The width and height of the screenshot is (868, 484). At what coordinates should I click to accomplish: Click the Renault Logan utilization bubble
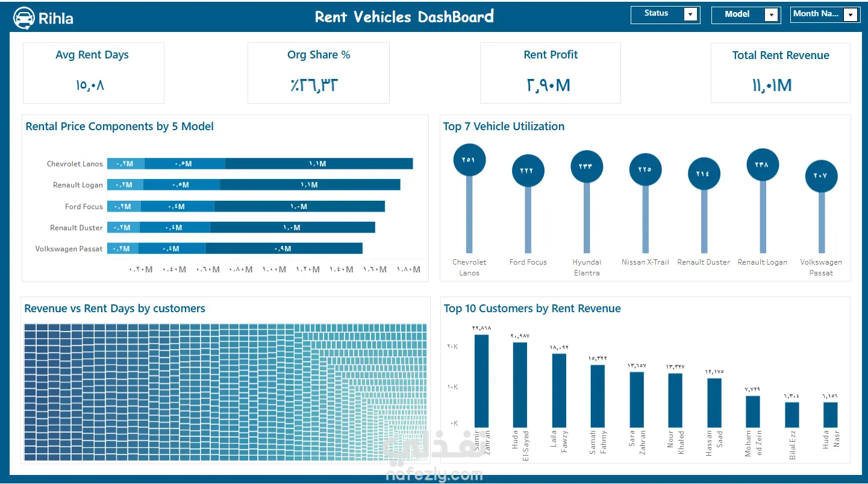[x=763, y=164]
